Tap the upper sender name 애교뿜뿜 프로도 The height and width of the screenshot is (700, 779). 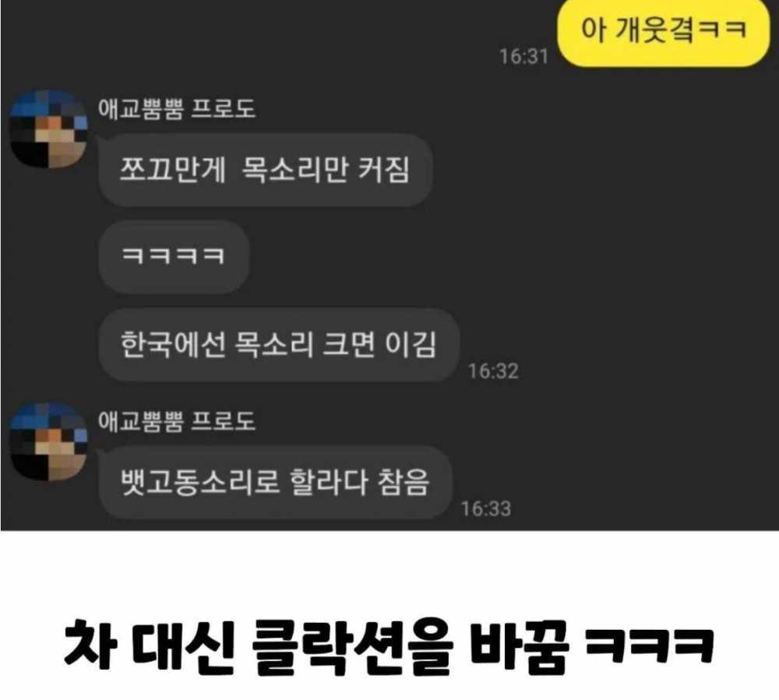point(176,109)
